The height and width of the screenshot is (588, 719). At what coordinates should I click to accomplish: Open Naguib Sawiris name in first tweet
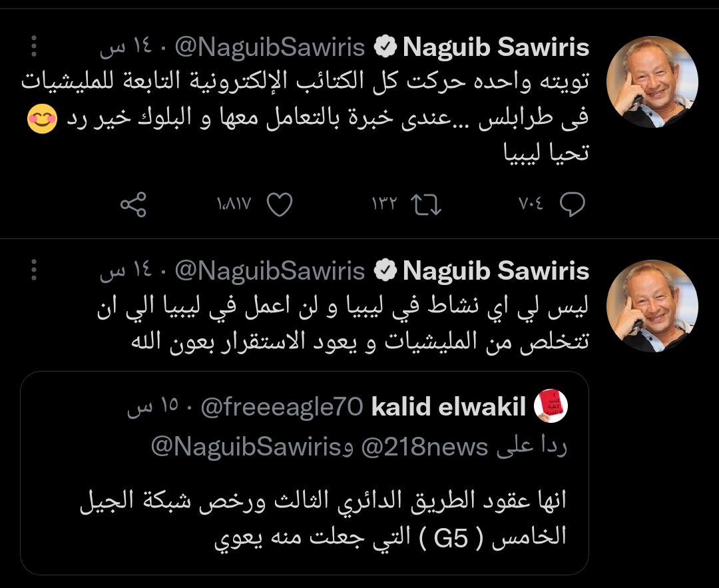pyautogui.click(x=496, y=47)
